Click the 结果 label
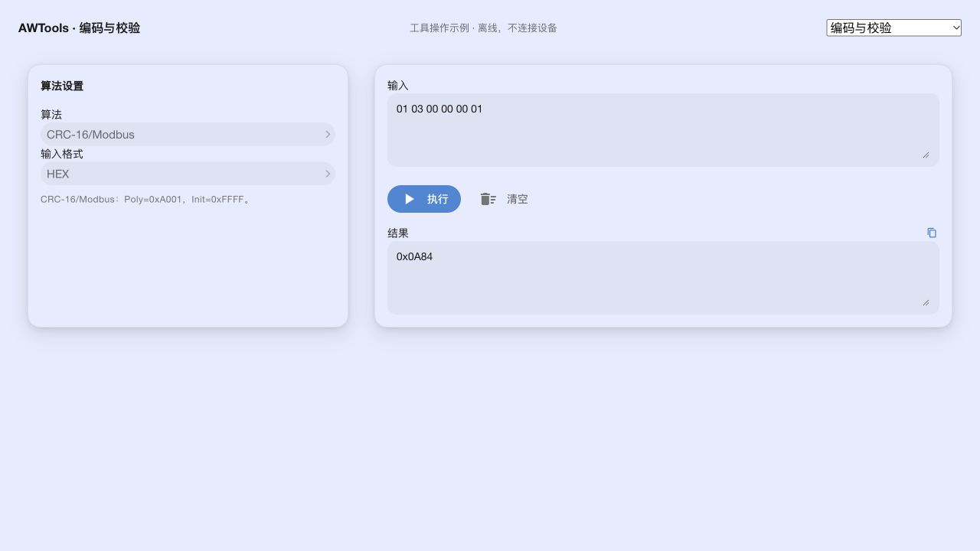The image size is (980, 551). tap(398, 233)
